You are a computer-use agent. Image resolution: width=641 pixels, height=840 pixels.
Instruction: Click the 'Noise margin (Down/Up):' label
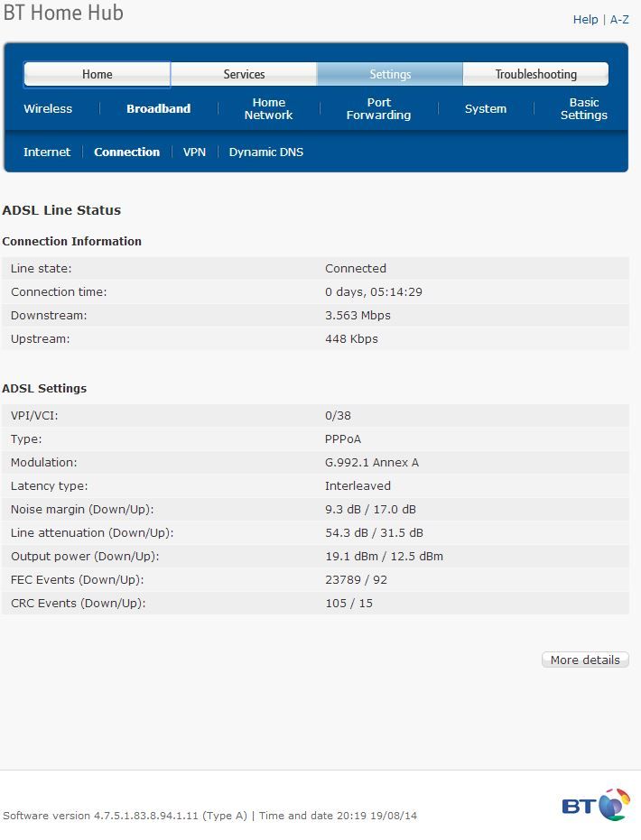82,510
